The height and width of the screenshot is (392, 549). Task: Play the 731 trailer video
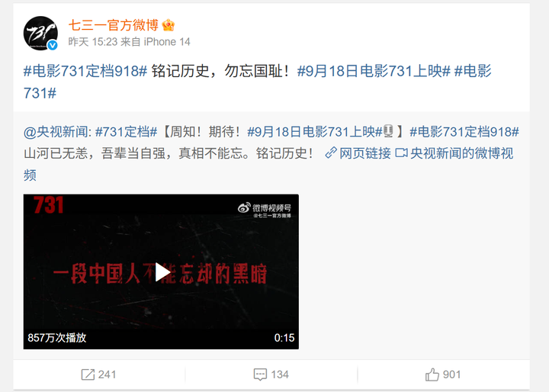(x=162, y=272)
